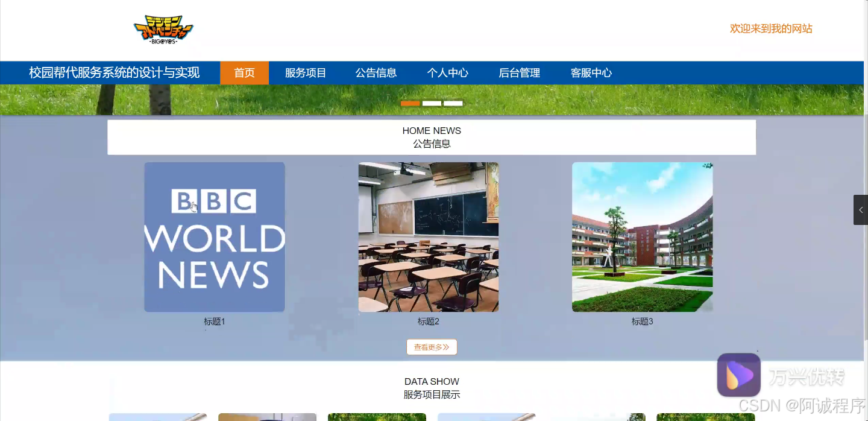868x421 pixels.
Task: Select the first orange carousel indicator
Action: (410, 104)
